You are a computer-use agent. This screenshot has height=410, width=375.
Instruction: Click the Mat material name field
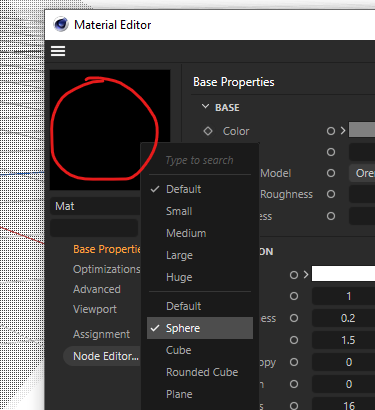pos(95,206)
